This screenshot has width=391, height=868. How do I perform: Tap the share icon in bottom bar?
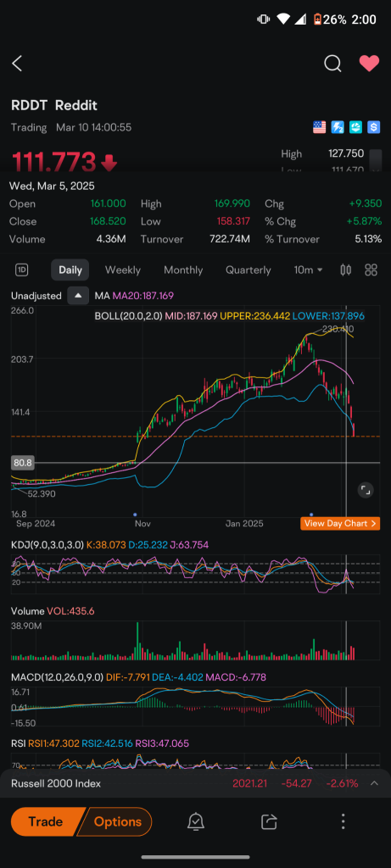tap(269, 821)
